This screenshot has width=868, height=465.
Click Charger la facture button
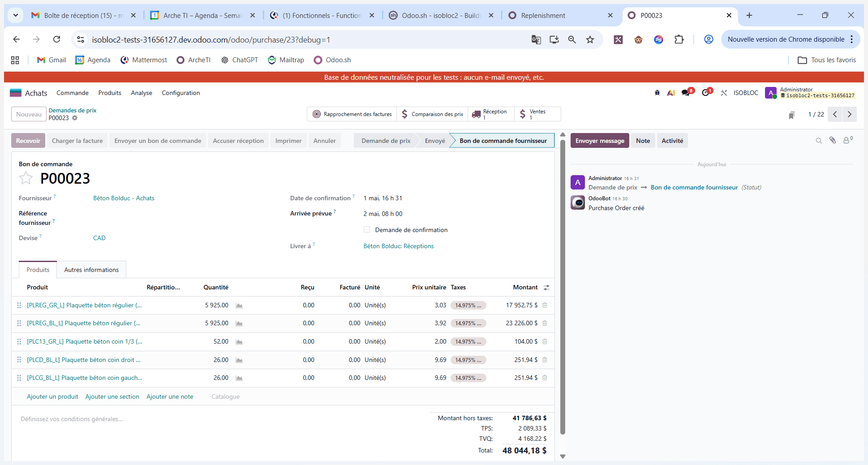point(77,141)
